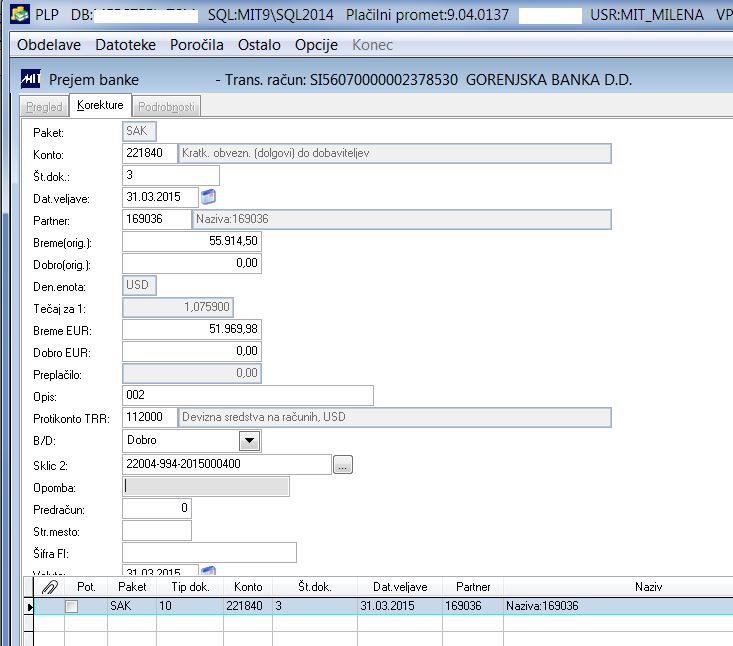Viewport: 733px width, 646px height.
Task: Switch to the Pregled tab
Action: (44, 106)
